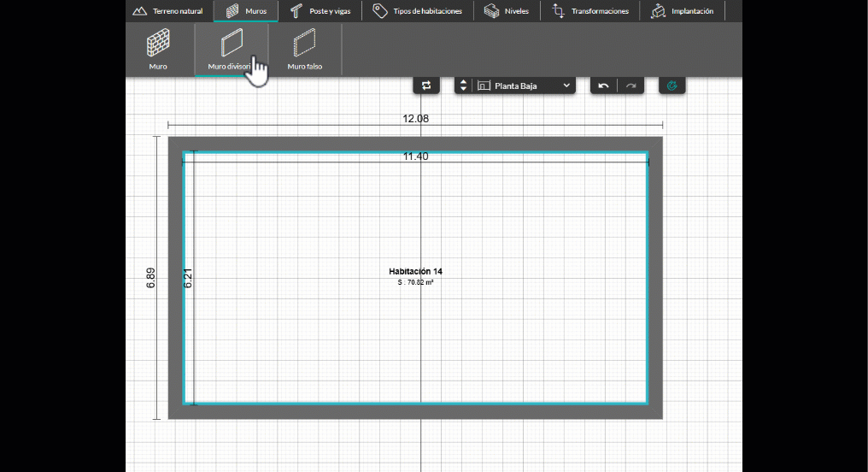Undo the last action

(603, 86)
